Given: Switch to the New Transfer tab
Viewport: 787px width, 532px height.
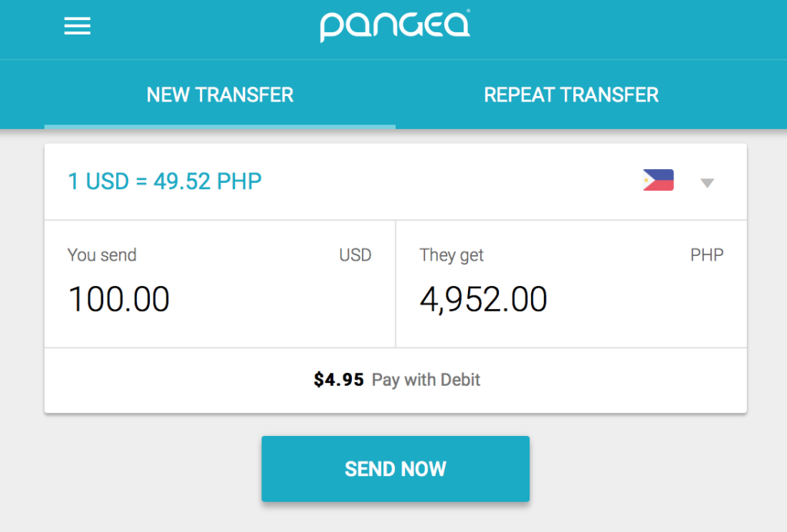Looking at the screenshot, I should pos(220,95).
